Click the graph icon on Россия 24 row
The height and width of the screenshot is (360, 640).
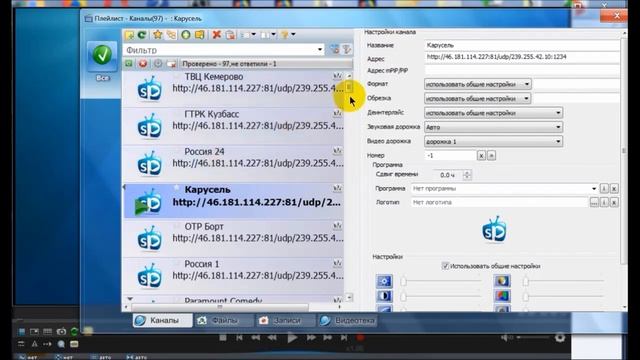[x=337, y=151]
